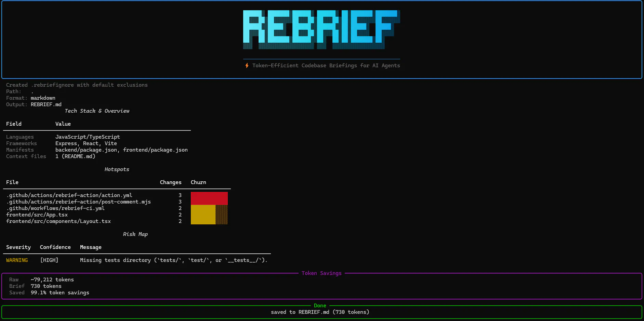Click the changes count for Layout.tsx
The image size is (644, 321).
coord(180,221)
